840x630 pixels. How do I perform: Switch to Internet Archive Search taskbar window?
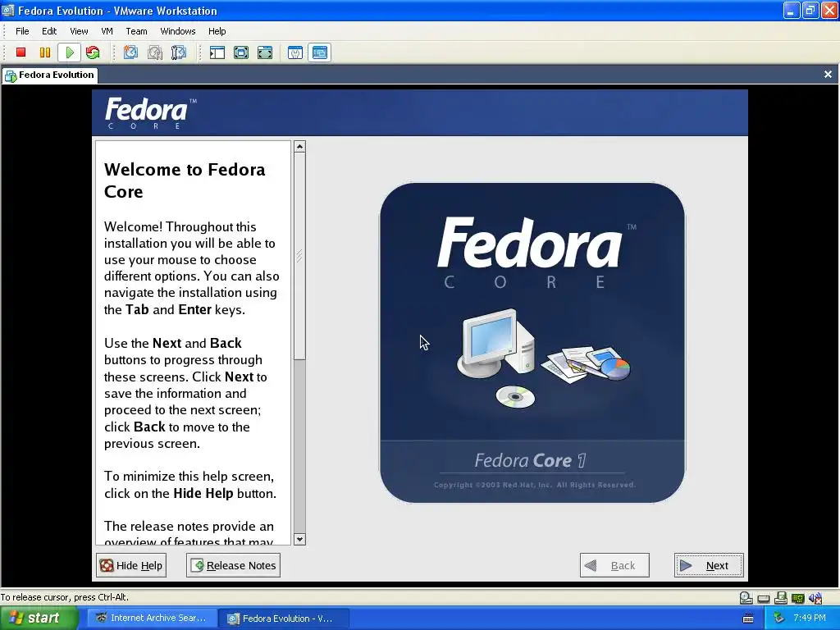click(x=152, y=619)
